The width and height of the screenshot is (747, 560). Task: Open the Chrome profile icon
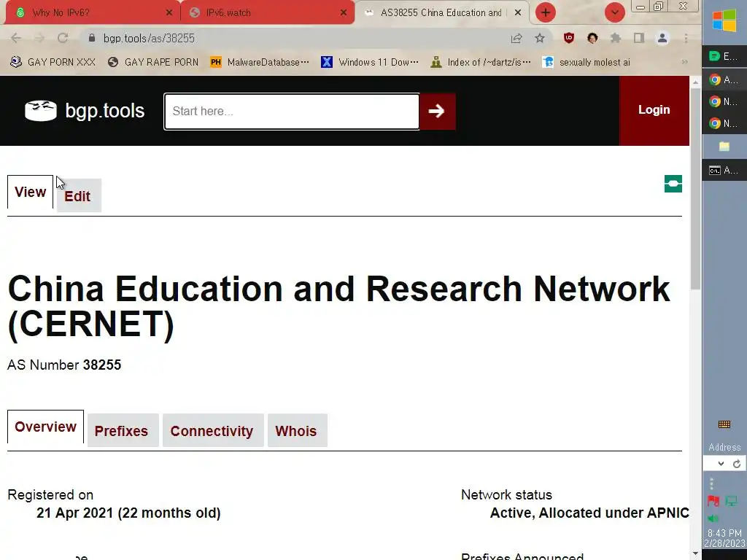(662, 38)
